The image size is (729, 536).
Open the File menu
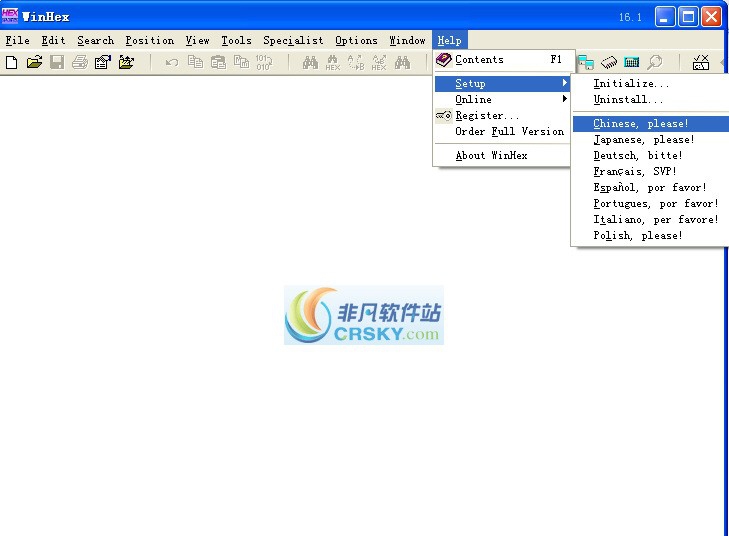pos(17,40)
